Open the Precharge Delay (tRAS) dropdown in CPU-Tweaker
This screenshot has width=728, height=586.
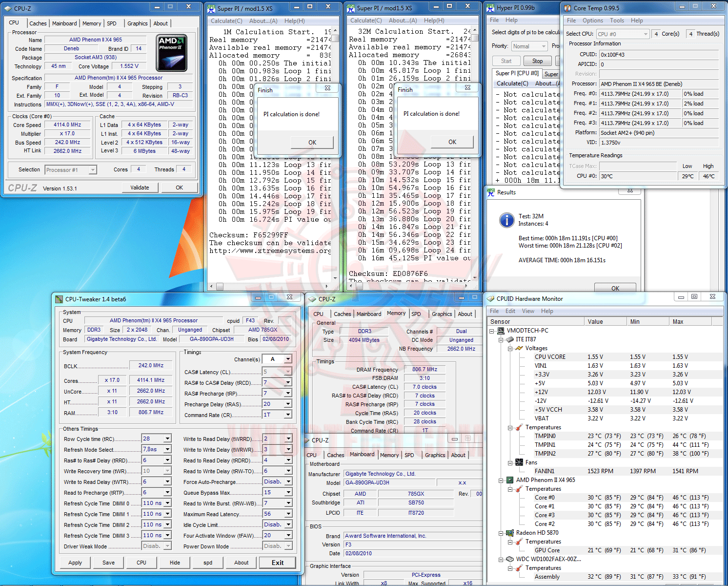(288, 404)
